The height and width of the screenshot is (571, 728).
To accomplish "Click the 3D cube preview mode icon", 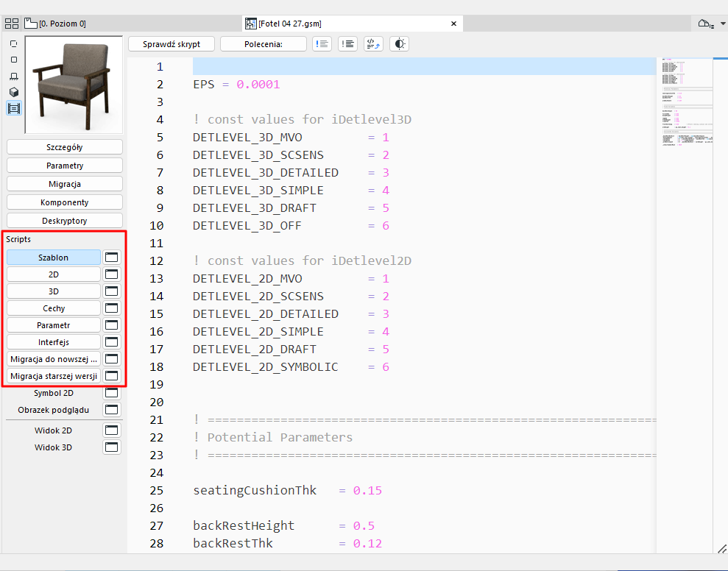I will coord(13,92).
